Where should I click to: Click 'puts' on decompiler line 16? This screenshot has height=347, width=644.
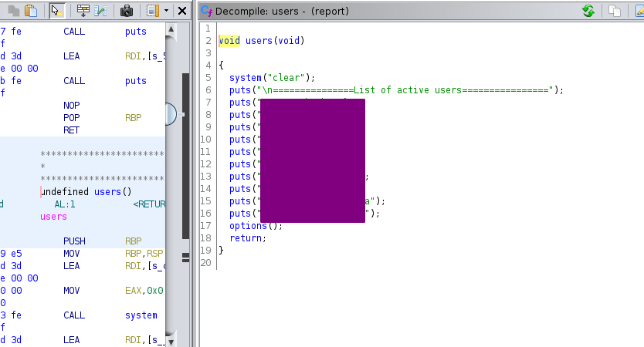[240, 214]
